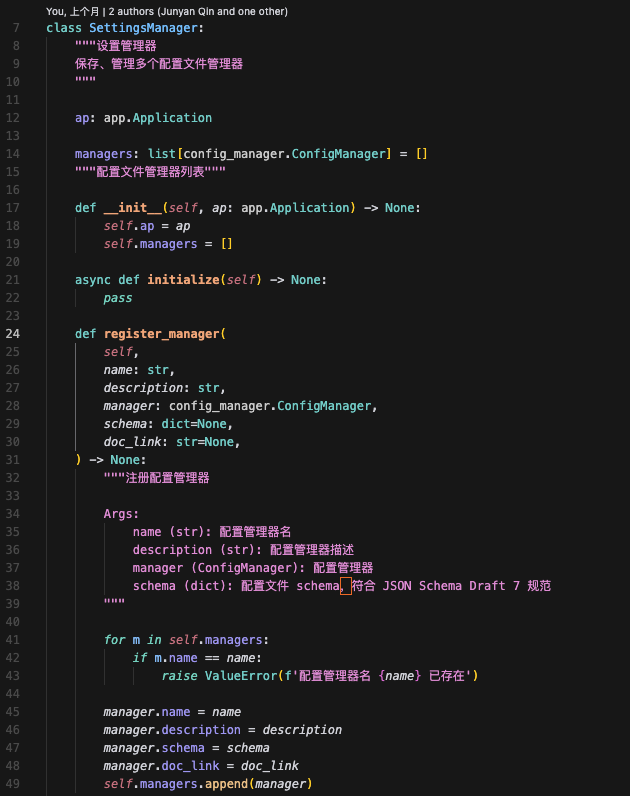Click line number 41 in the gutter
The image size is (630, 796).
(13, 640)
